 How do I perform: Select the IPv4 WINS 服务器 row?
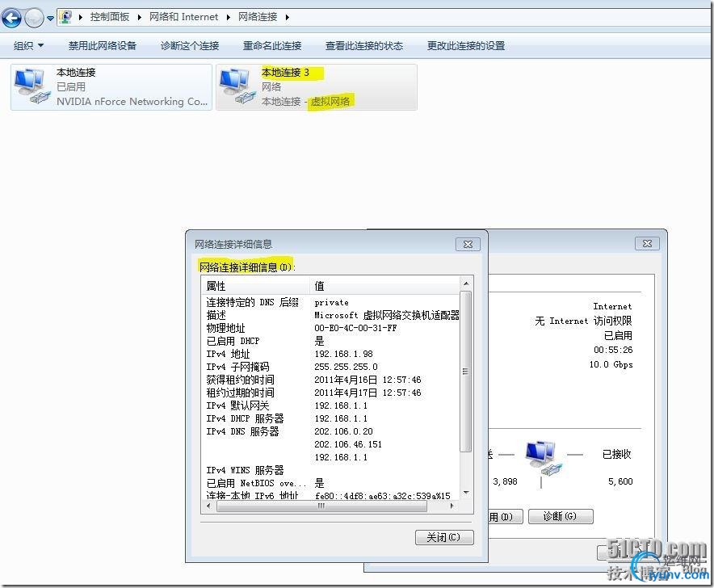coord(330,470)
